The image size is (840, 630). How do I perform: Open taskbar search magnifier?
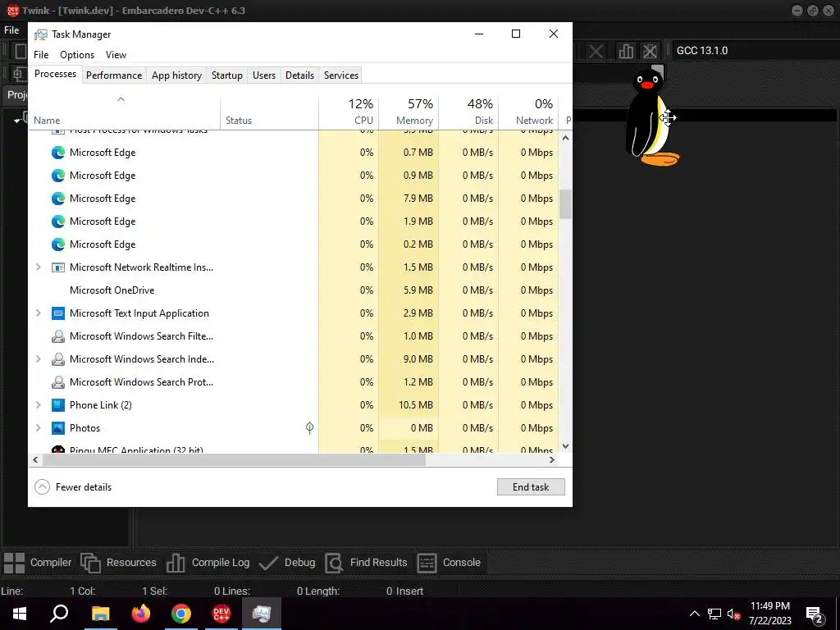point(59,614)
